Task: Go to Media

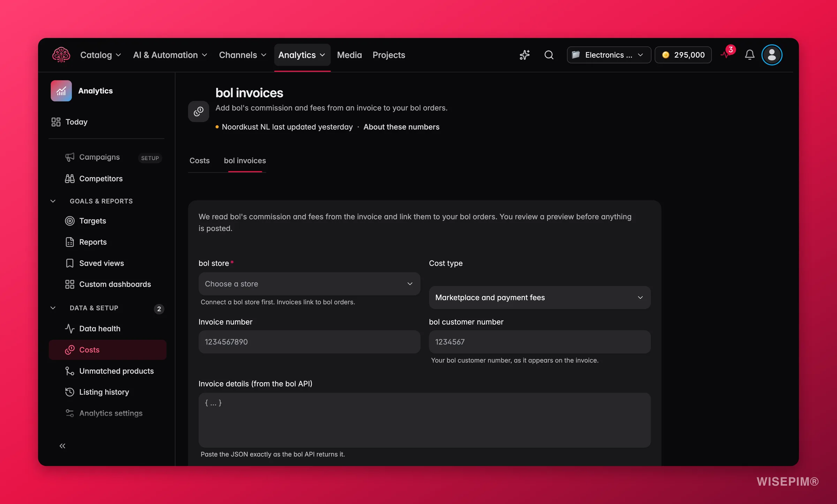Action: pyautogui.click(x=349, y=55)
